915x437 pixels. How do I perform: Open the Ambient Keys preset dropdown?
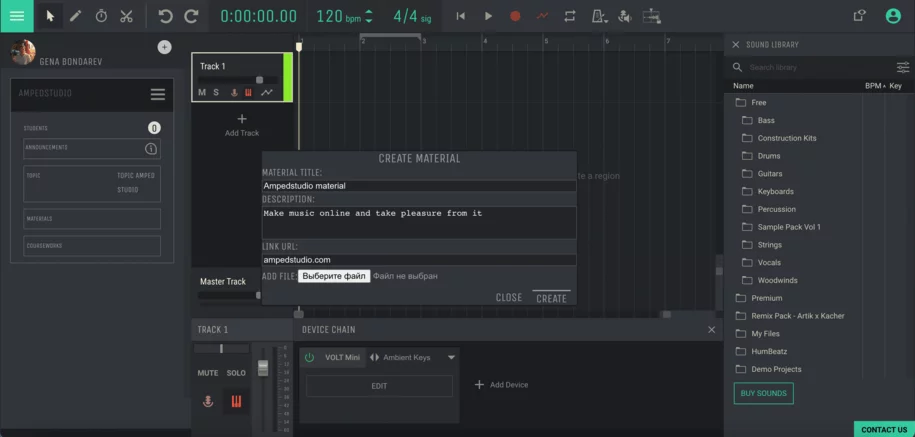click(x=451, y=357)
